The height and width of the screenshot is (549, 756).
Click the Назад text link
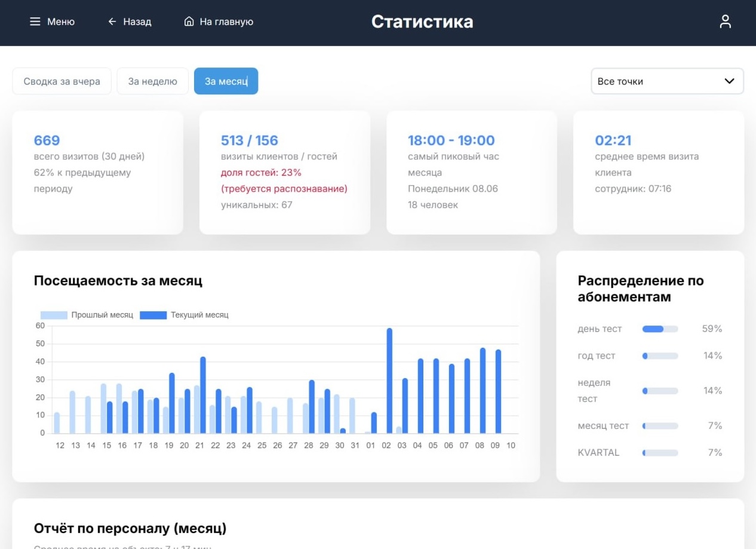[137, 22]
